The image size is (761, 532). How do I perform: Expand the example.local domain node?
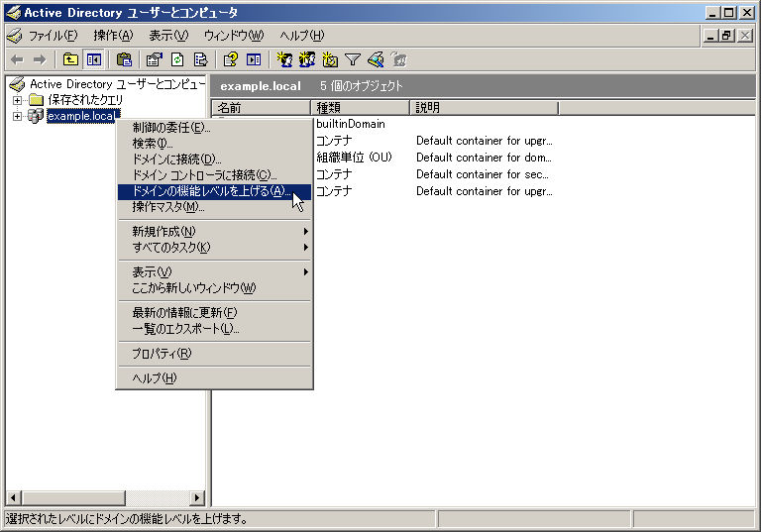[x=17, y=117]
